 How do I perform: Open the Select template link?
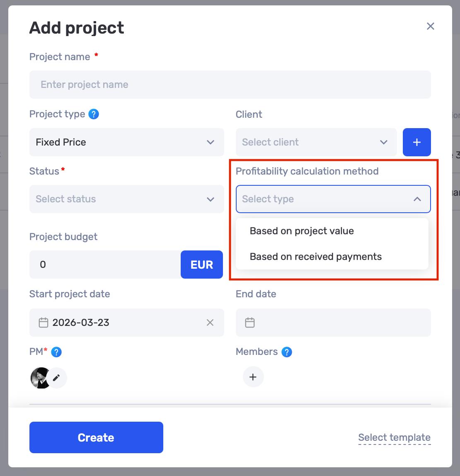click(x=394, y=437)
